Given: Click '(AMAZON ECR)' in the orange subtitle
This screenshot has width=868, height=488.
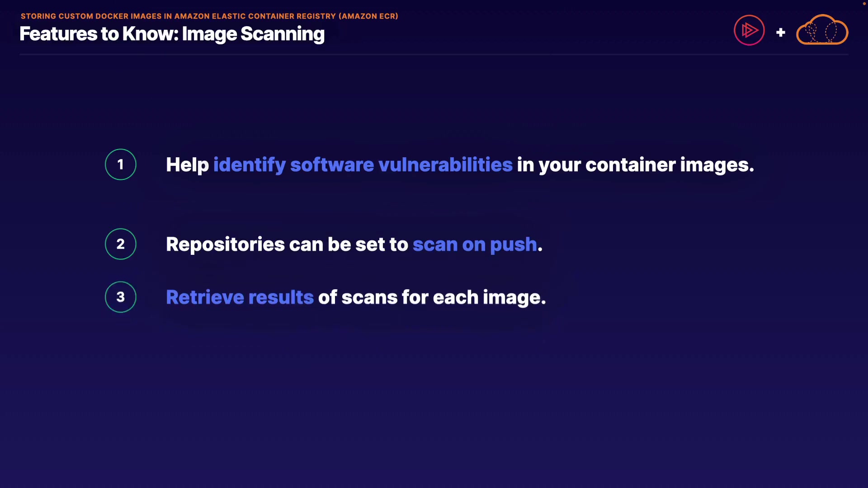Looking at the screenshot, I should pos(368,16).
